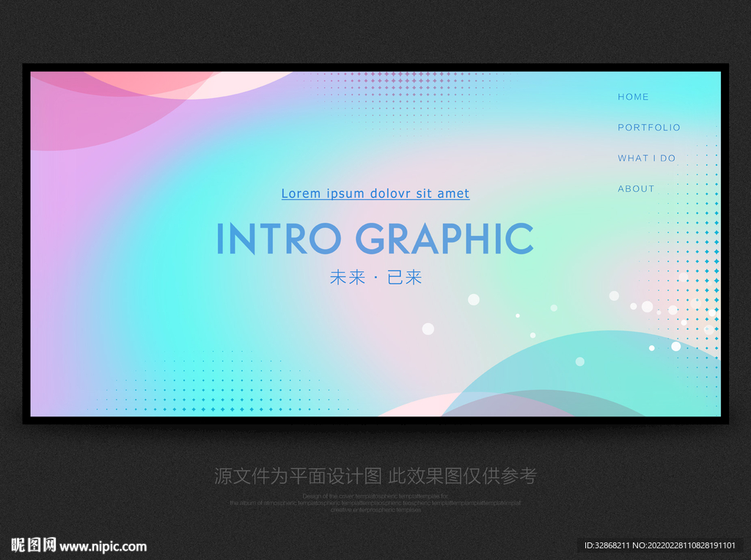Open the ABOUT menu entry

636,188
